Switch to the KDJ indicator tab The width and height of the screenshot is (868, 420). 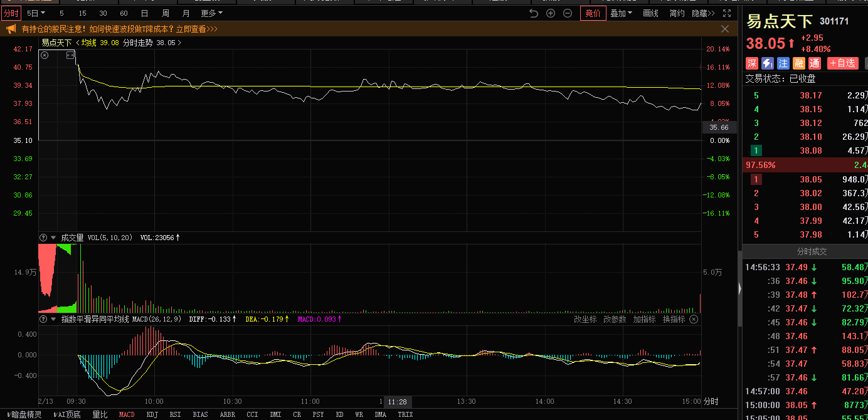pos(152,414)
